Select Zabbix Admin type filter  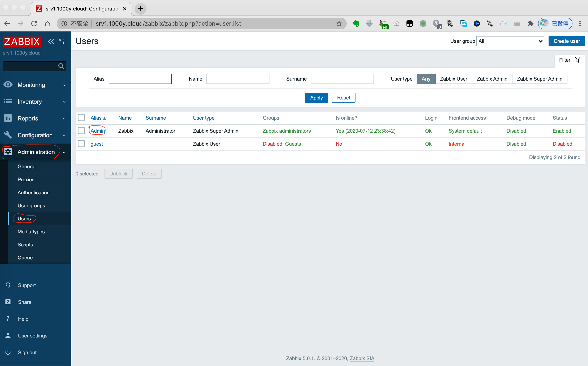tap(492, 79)
